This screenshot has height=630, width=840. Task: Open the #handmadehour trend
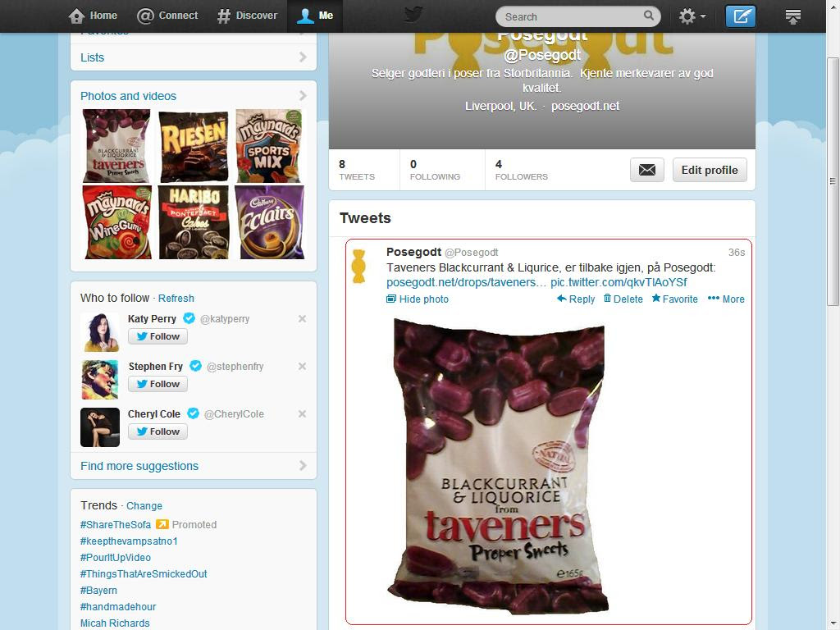click(118, 607)
